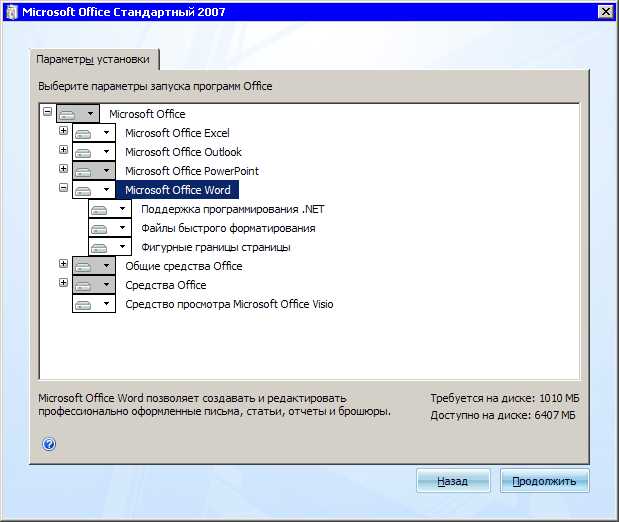This screenshot has width=619, height=522.
Task: Click the Продолжить button
Action: pyautogui.click(x=544, y=481)
